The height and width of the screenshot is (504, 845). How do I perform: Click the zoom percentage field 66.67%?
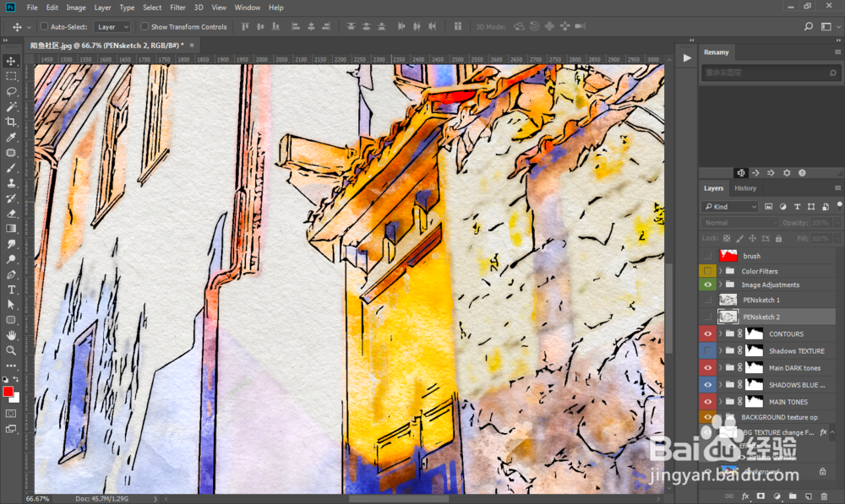[38, 499]
